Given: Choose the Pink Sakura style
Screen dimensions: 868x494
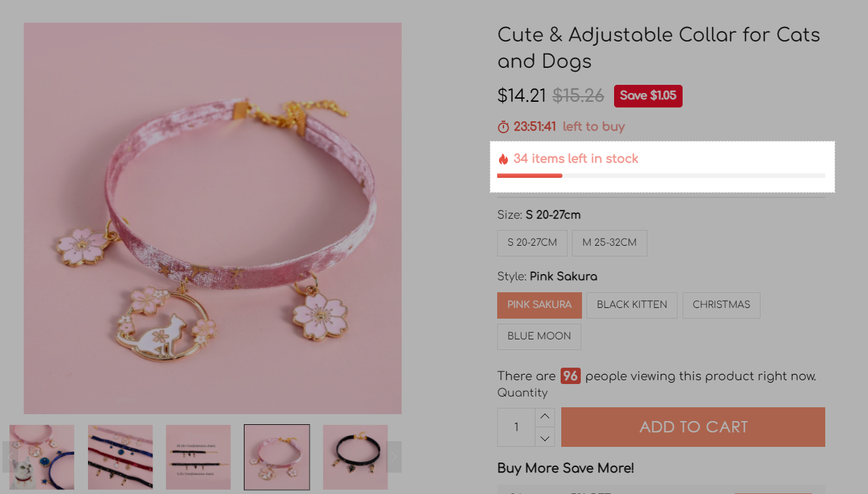Looking at the screenshot, I should 539,305.
